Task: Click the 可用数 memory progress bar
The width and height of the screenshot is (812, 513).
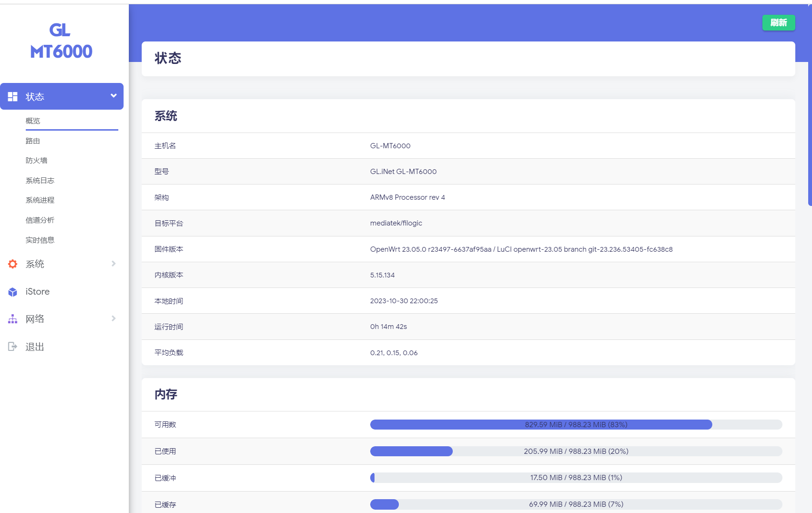Action: (x=576, y=425)
